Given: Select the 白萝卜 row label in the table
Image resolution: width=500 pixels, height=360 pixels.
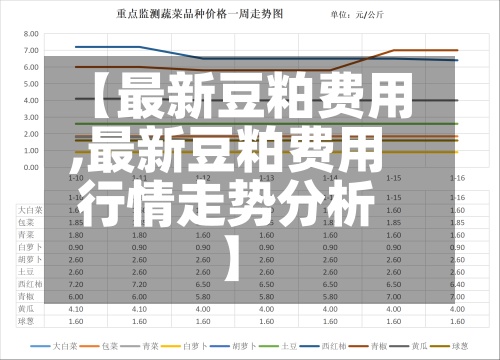Looking at the screenshot, I should [30, 247].
